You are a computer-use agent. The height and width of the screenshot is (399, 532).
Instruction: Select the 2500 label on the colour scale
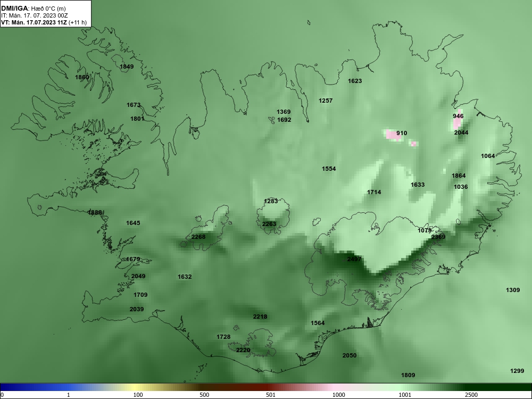(x=471, y=395)
